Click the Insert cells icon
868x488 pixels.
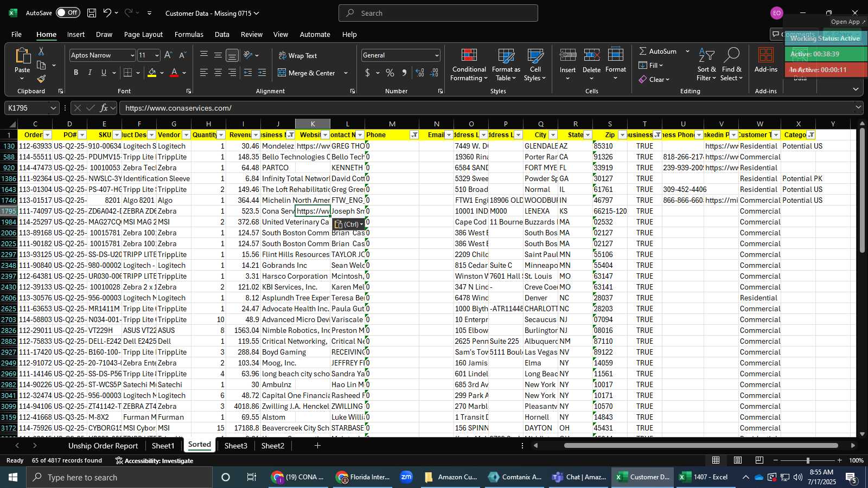tap(567, 56)
